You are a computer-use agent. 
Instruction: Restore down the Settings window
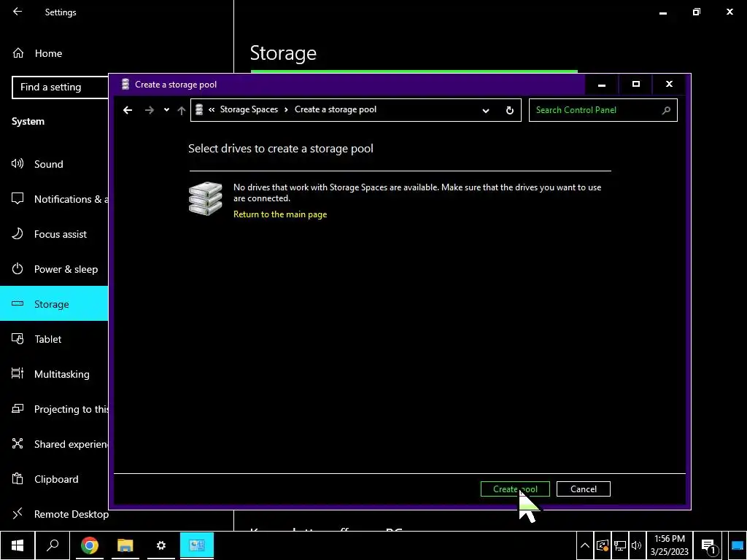696,12
